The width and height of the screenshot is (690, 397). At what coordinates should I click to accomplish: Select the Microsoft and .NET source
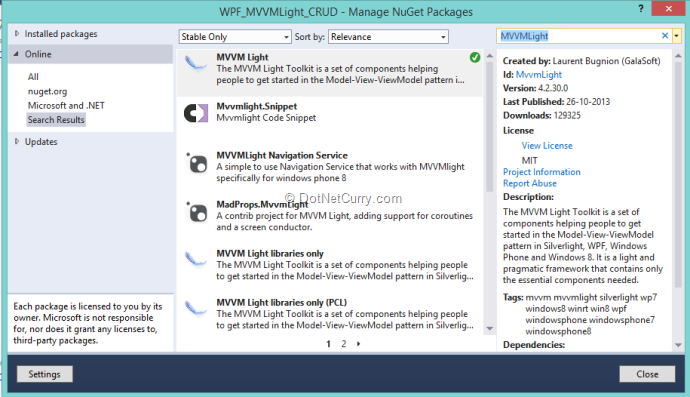coord(66,105)
